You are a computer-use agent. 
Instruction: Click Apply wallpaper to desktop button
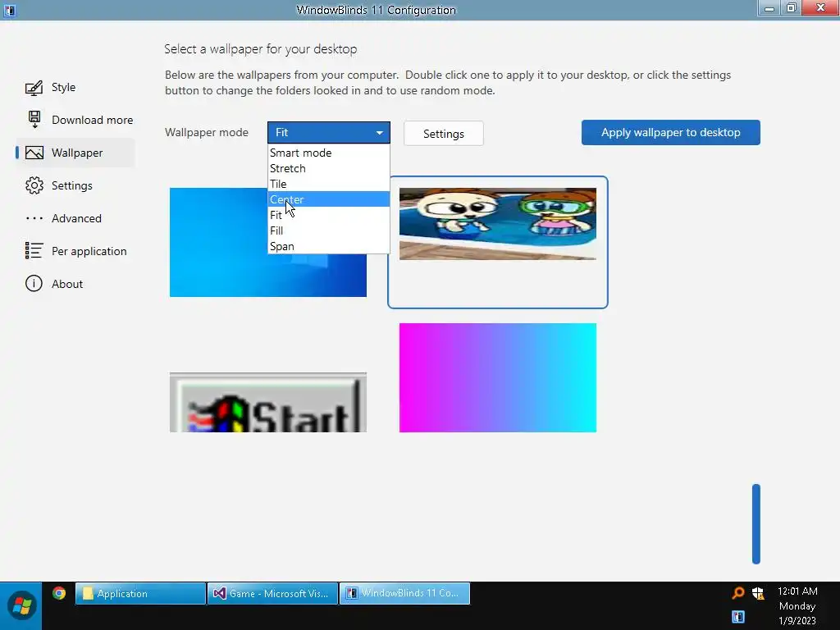point(671,132)
